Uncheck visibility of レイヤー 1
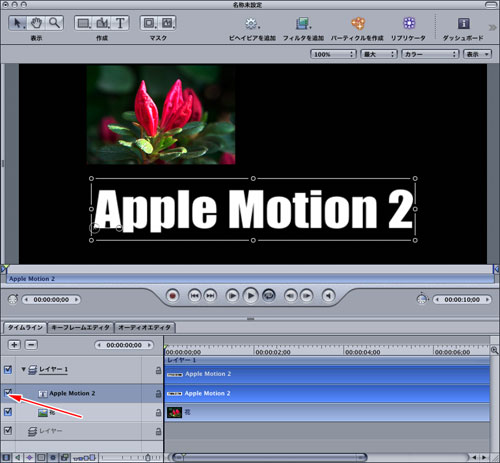This screenshot has width=500, height=463. click(8, 369)
